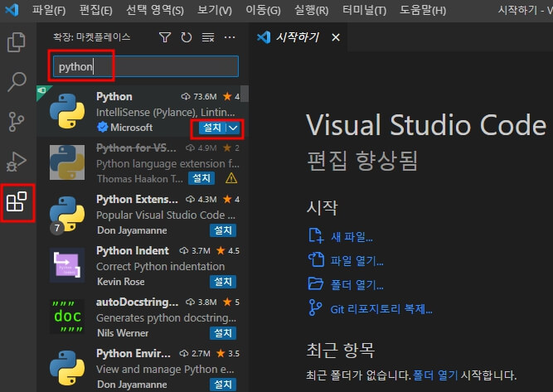Install the Python Environment Manager extension

coord(223,385)
